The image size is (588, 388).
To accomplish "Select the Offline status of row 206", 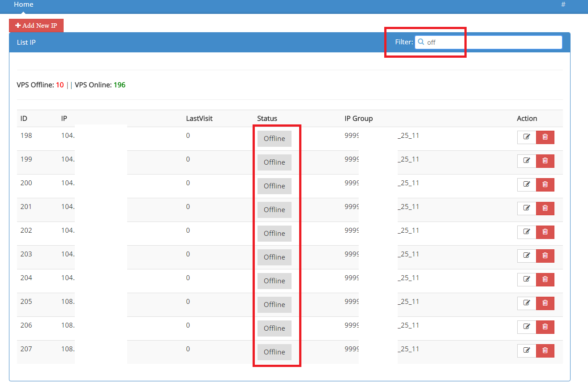I will 275,328.
